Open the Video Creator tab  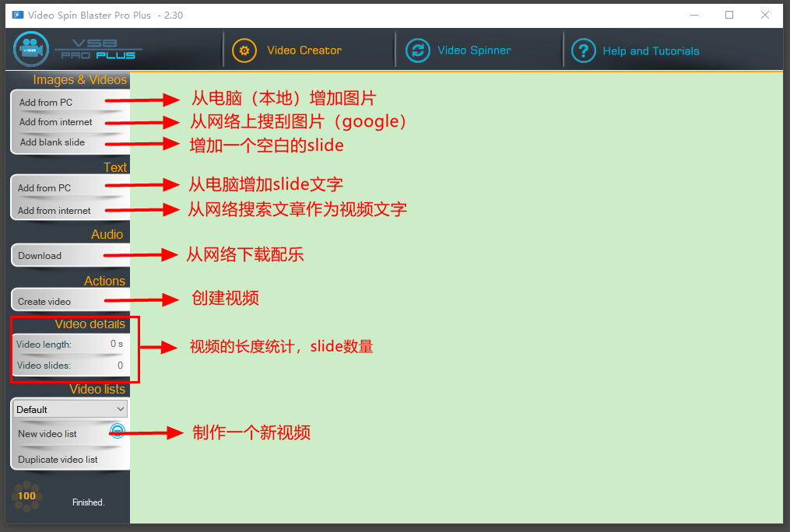click(x=304, y=51)
